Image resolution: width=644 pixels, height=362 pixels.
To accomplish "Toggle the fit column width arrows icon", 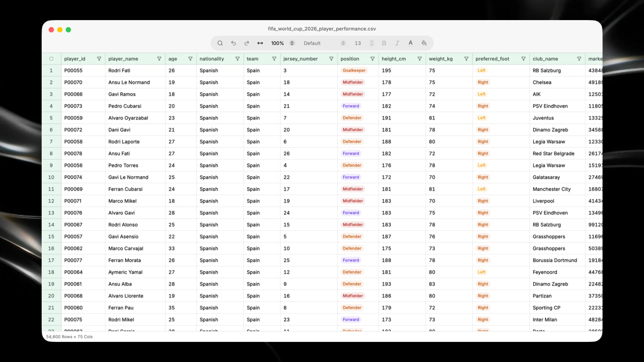I will click(260, 43).
